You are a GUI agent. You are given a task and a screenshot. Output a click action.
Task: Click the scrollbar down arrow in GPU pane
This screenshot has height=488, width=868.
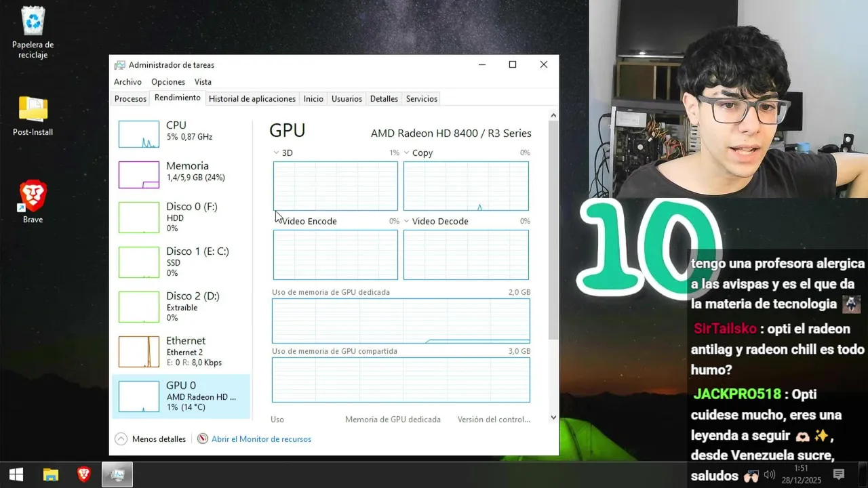[553, 418]
